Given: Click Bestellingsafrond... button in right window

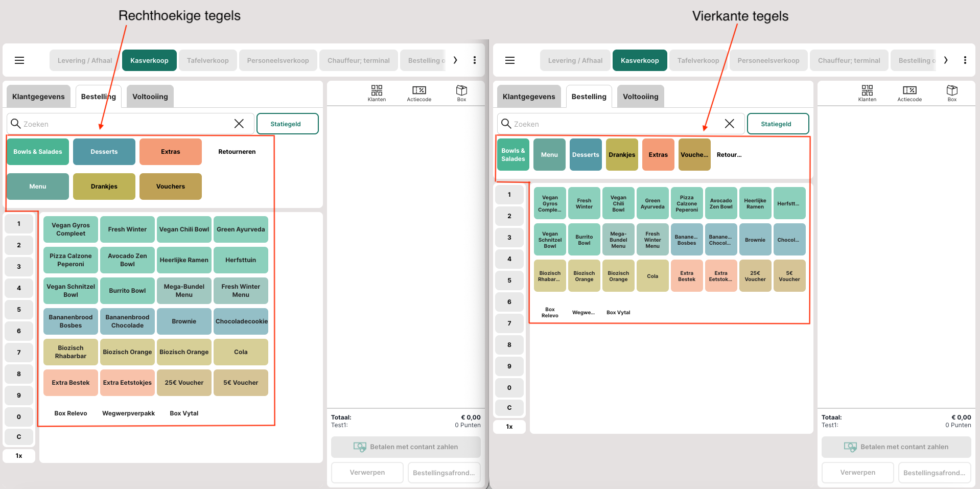Looking at the screenshot, I should (x=935, y=473).
